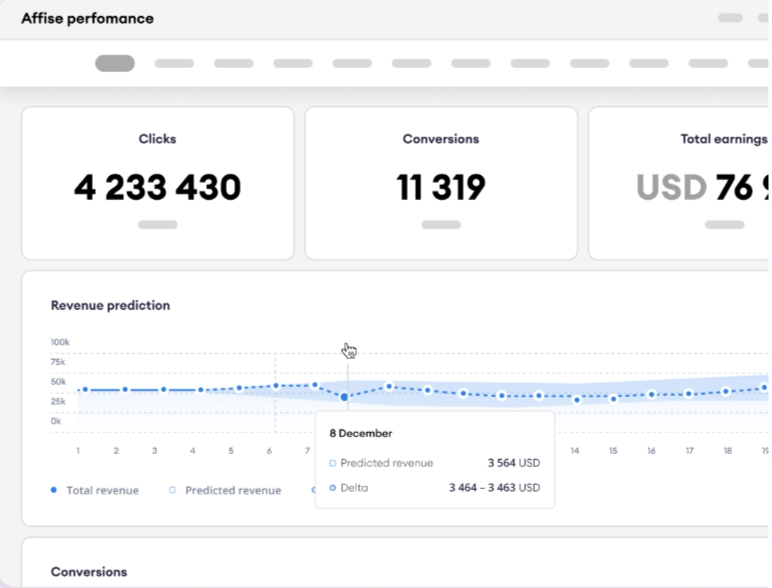Click the "8 December" tooltip date
The image size is (772, 588).
click(x=361, y=433)
